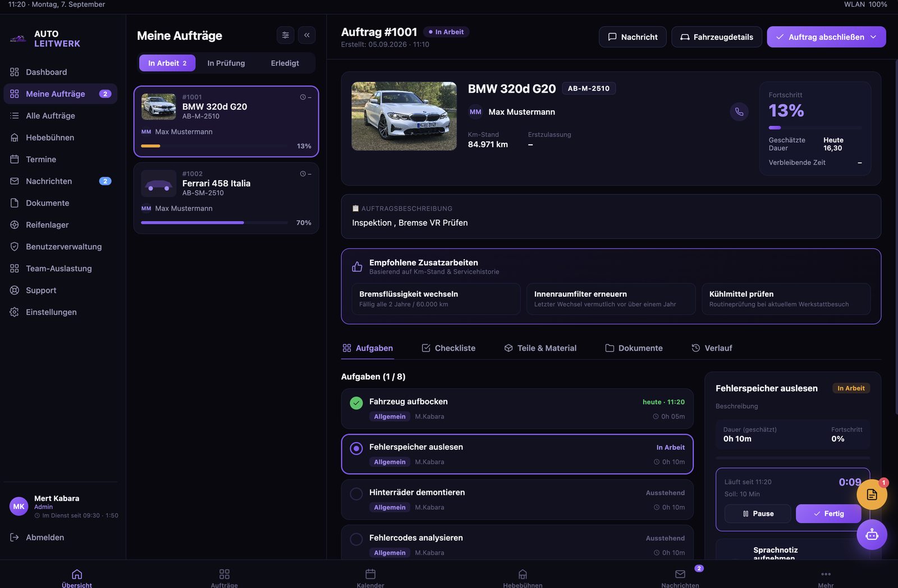Screen dimensions: 898x588
Task: Open the filter settings icon in Meine Aufträge
Action: pos(286,35)
